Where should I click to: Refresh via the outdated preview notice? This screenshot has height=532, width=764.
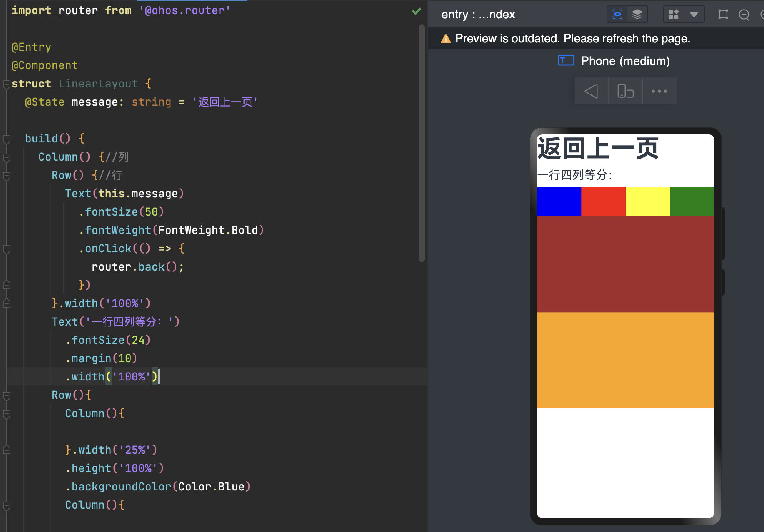pos(573,39)
